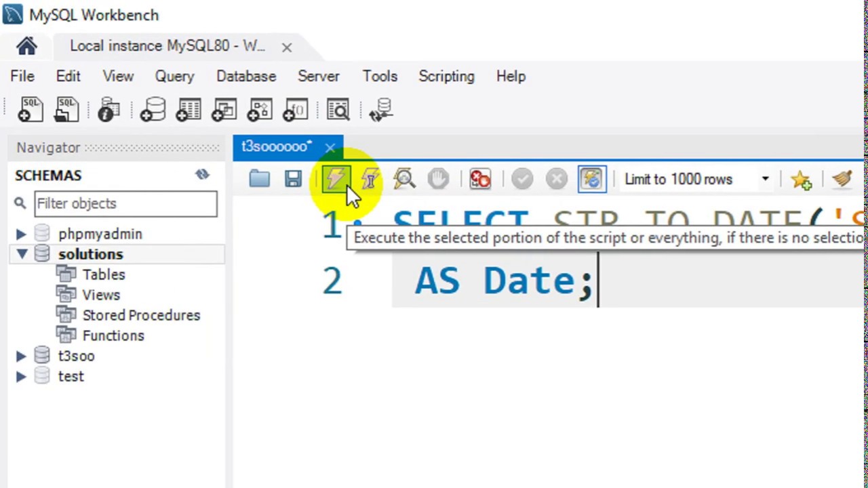
Task: Commit the transaction checkmark icon
Action: [x=522, y=179]
